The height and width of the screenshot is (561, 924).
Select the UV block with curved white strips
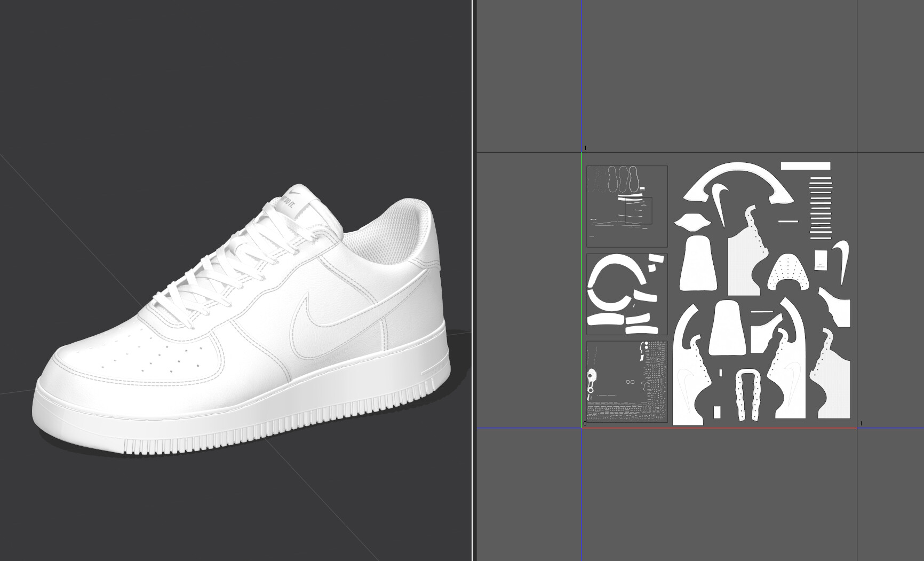coord(627,294)
